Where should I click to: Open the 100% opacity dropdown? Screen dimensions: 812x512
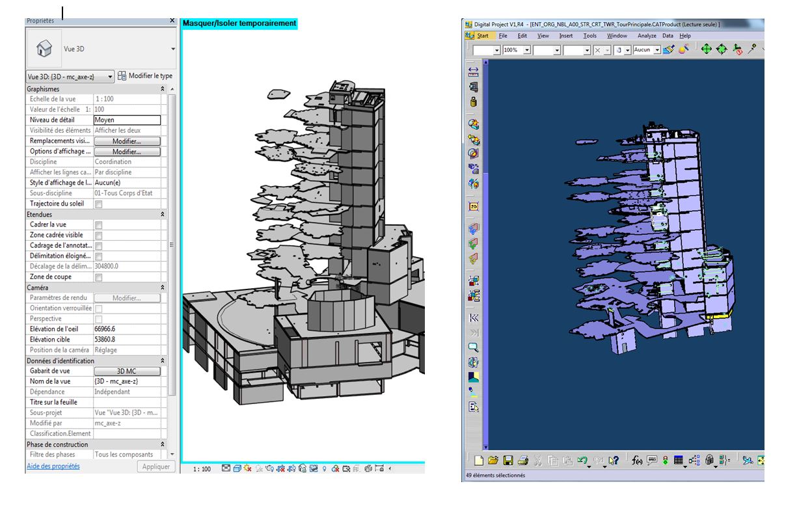click(527, 50)
